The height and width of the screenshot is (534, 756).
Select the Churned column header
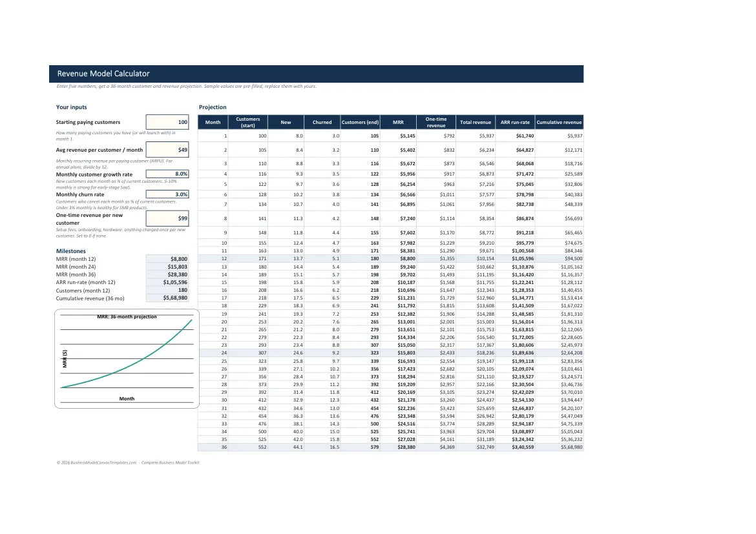click(x=322, y=123)
